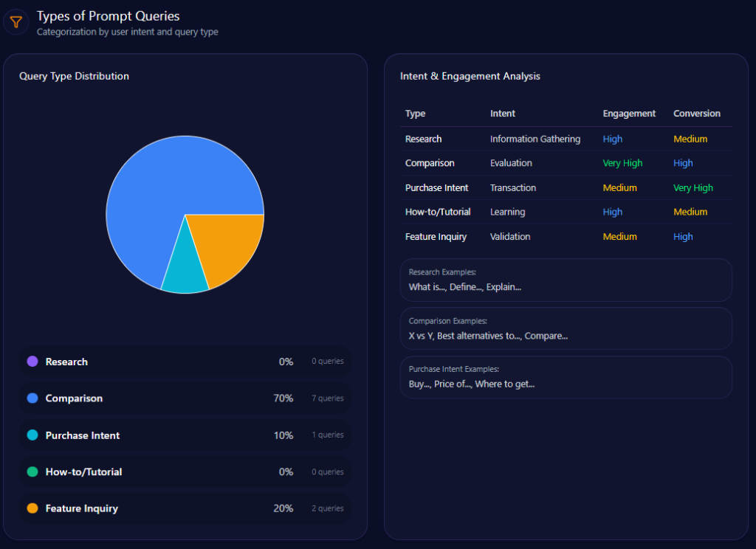Sort by the Engagement column header

point(629,114)
